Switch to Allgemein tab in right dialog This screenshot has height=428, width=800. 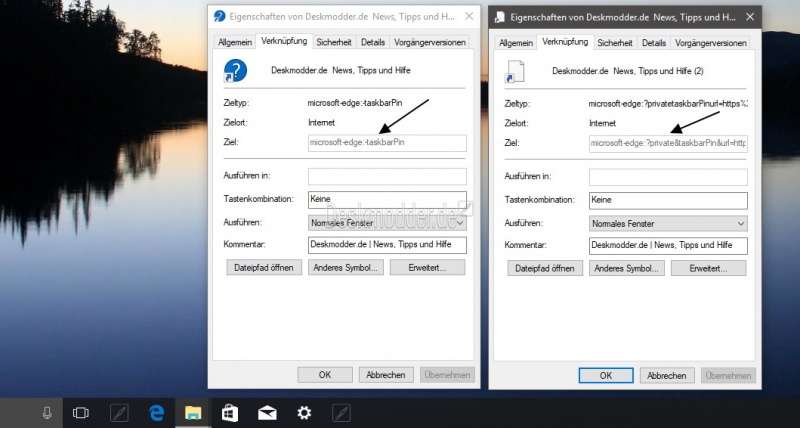(x=516, y=43)
